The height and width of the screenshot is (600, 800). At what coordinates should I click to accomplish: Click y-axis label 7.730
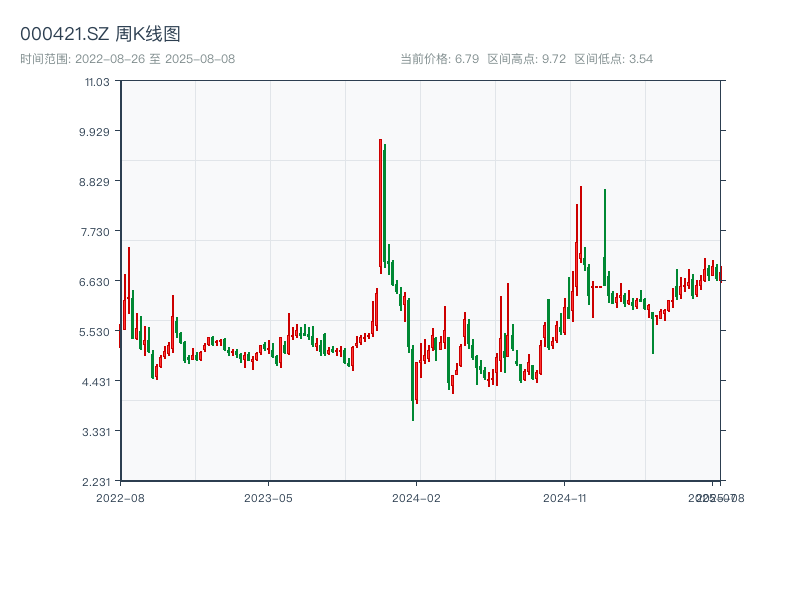point(95,232)
